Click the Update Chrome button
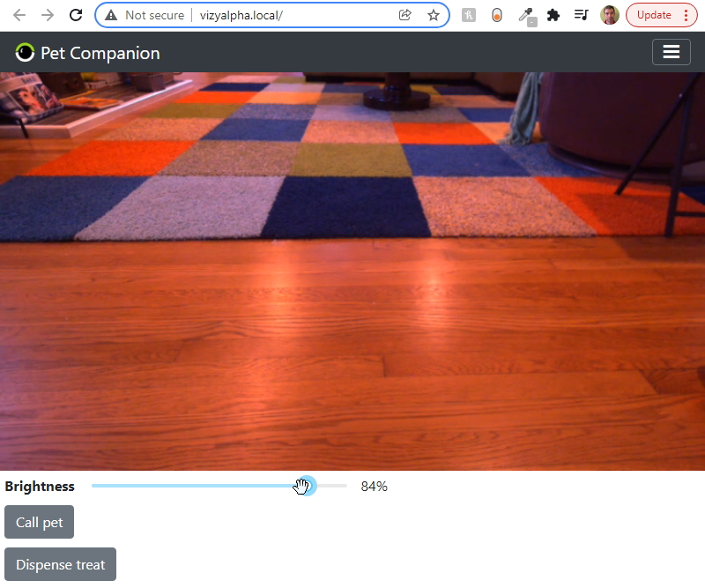The height and width of the screenshot is (588, 705). coord(661,15)
